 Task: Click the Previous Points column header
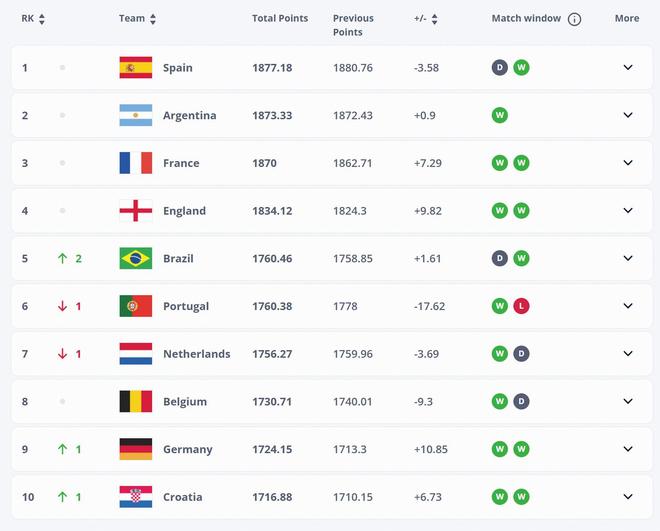coord(353,25)
